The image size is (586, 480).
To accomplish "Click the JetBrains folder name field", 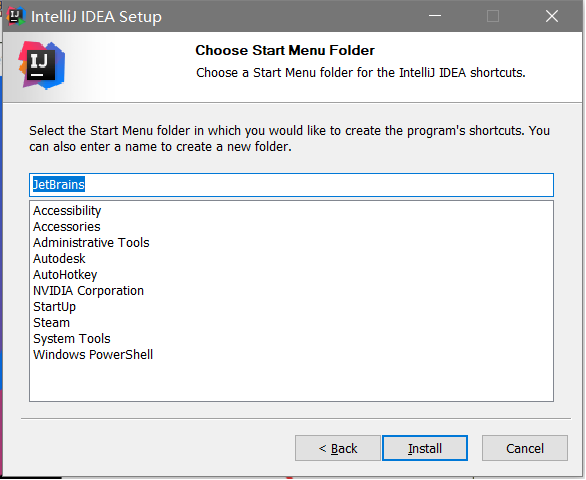I will tap(292, 185).
